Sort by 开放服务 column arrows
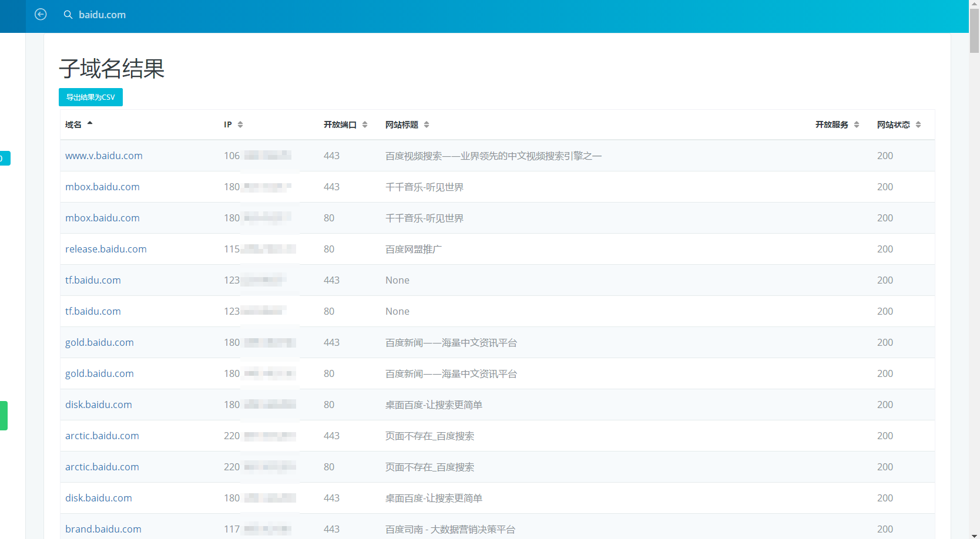The height and width of the screenshot is (539, 980). [857, 124]
